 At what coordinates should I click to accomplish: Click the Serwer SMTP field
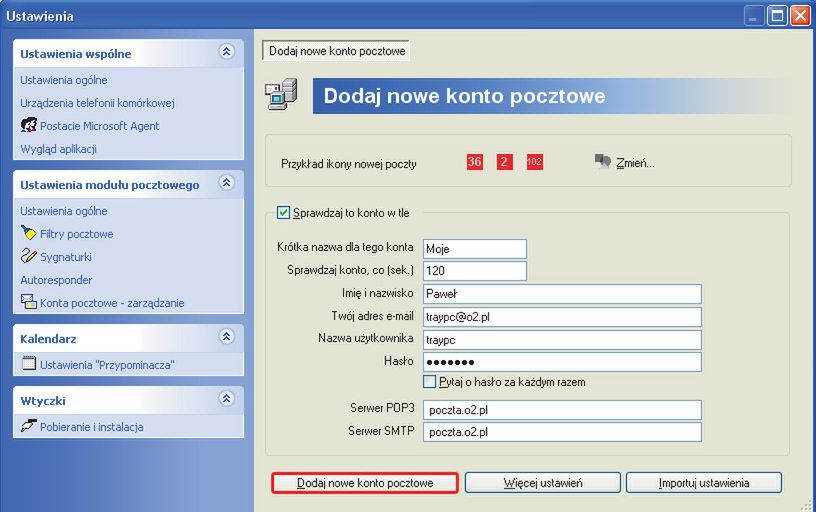pyautogui.click(x=562, y=432)
